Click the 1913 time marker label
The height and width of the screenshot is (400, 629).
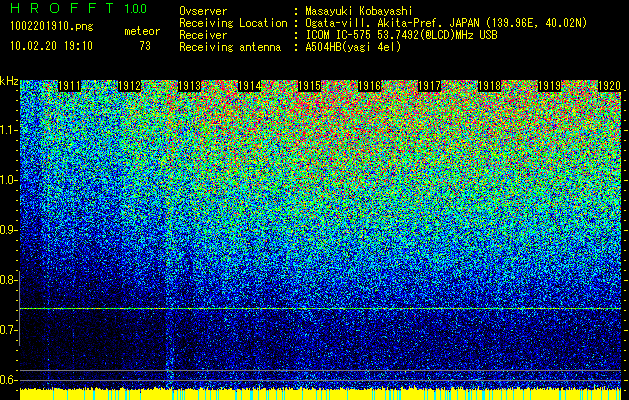pyautogui.click(x=189, y=86)
